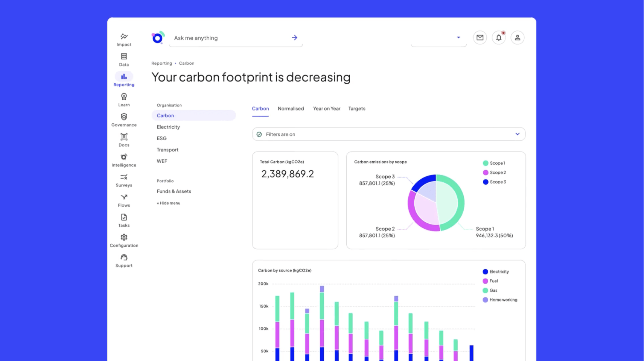The width and height of the screenshot is (644, 361).
Task: Click the Reporting breadcrumb link
Action: coord(161,63)
